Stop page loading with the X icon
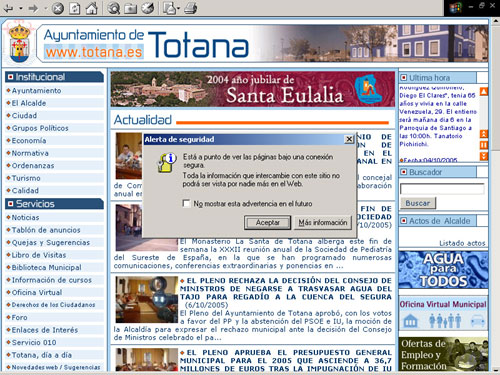 [x=58, y=8]
